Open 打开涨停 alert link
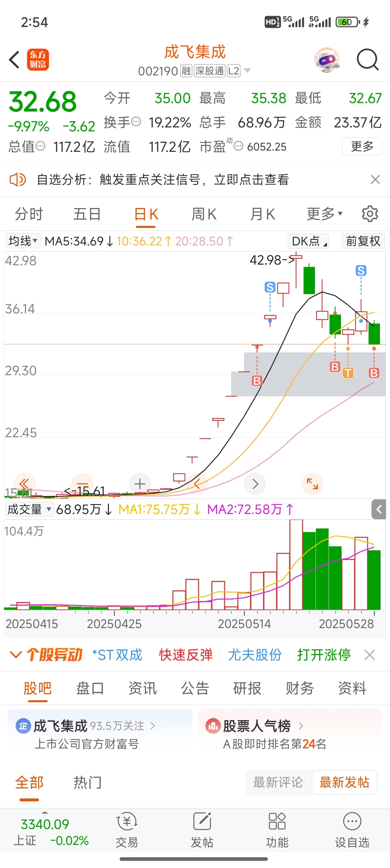 (324, 655)
